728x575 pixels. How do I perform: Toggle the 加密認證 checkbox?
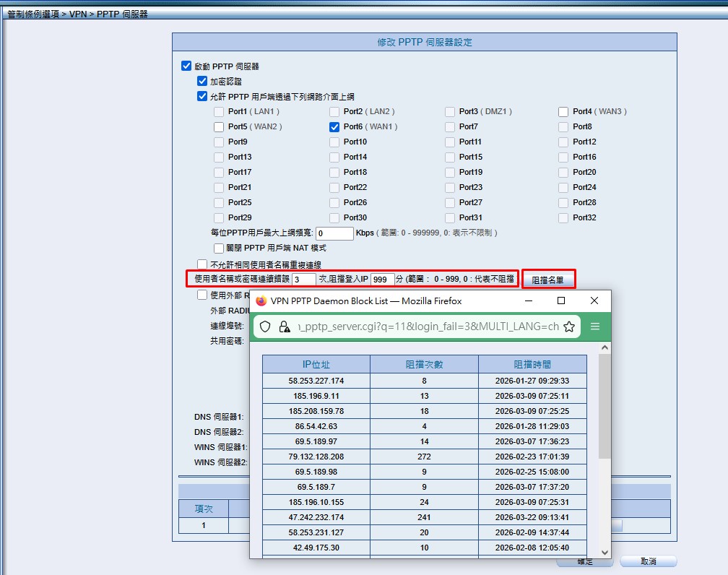click(x=202, y=82)
